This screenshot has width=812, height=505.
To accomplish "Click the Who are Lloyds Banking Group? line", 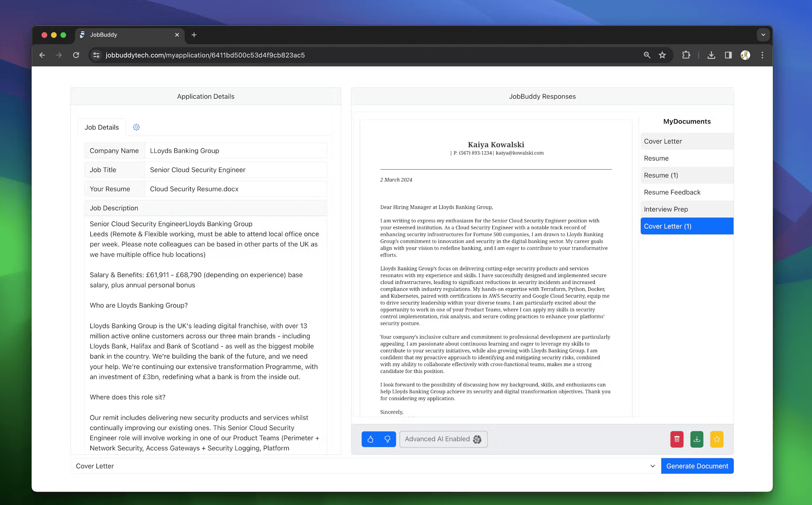I will (139, 306).
